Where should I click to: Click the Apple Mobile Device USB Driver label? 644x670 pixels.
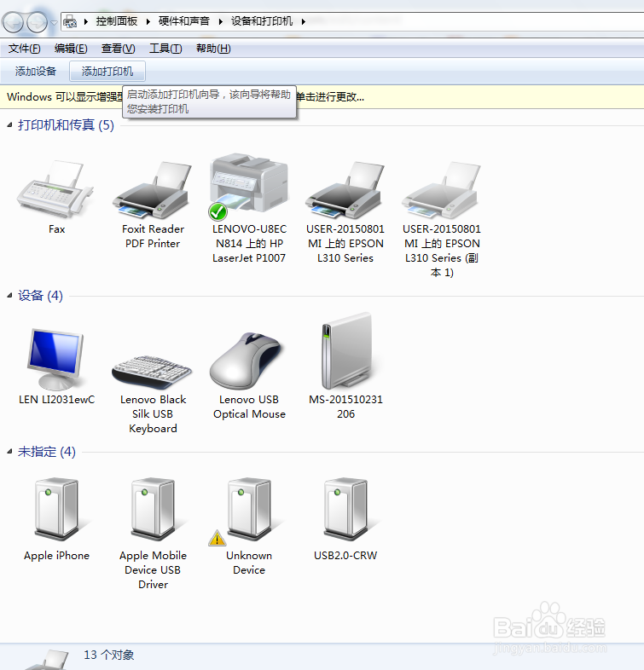tap(153, 570)
